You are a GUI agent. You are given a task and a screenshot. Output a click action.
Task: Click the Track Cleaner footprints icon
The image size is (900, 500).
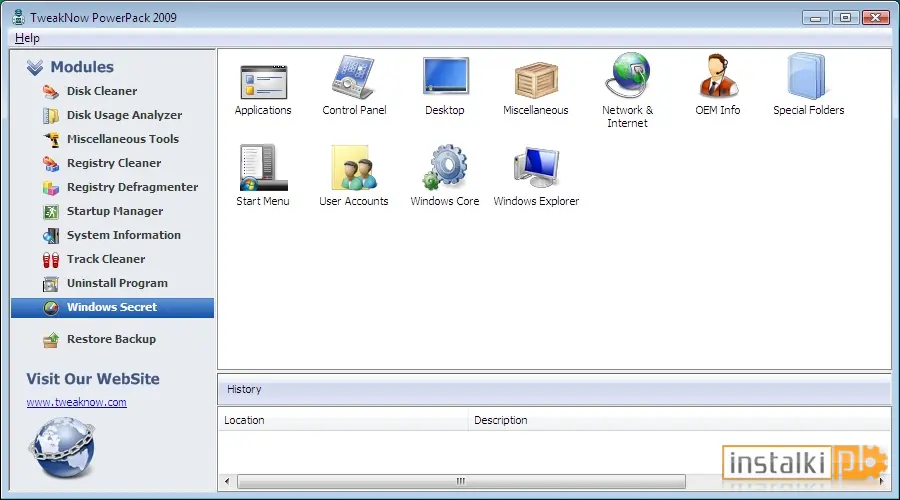click(51, 260)
